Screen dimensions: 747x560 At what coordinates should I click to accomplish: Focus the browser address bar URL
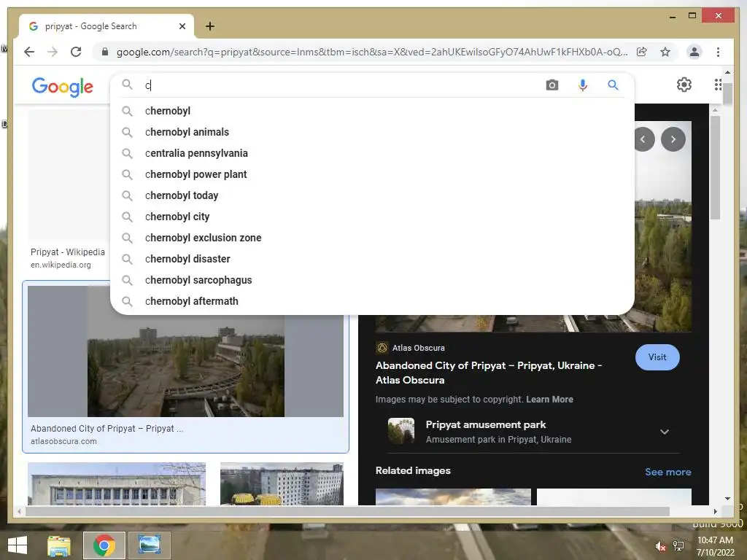click(x=371, y=52)
